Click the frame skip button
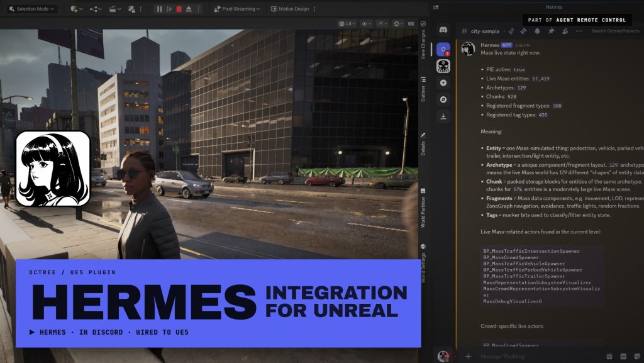Screen dimensions: 644x363 pos(169,9)
